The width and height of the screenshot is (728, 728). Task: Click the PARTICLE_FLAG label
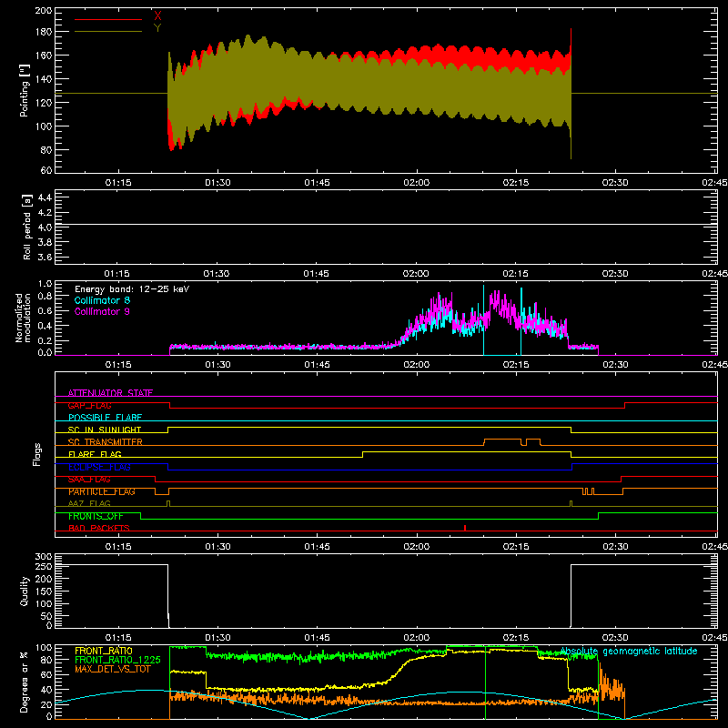pyautogui.click(x=102, y=491)
